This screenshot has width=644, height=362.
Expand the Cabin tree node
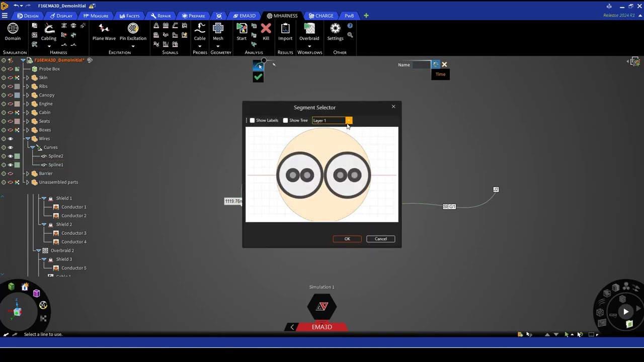[28, 113]
